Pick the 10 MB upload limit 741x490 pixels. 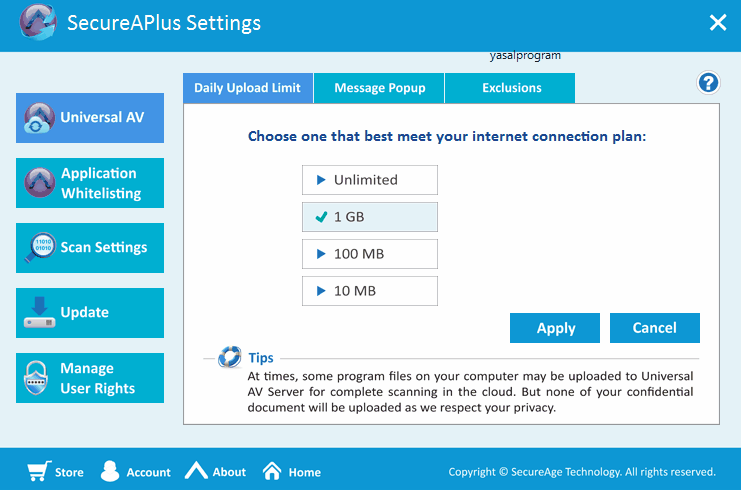[x=369, y=291]
